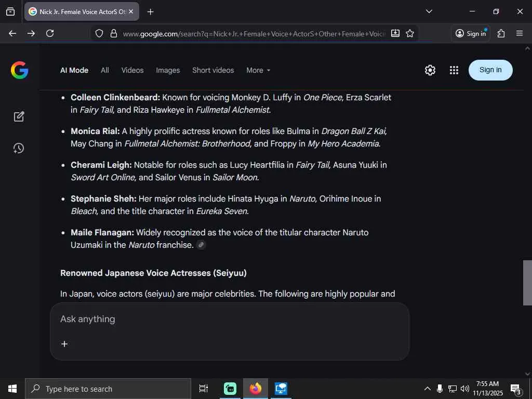This screenshot has height=399, width=532.
Task: Click the Maile Flanagan name text
Action: coord(102,232)
